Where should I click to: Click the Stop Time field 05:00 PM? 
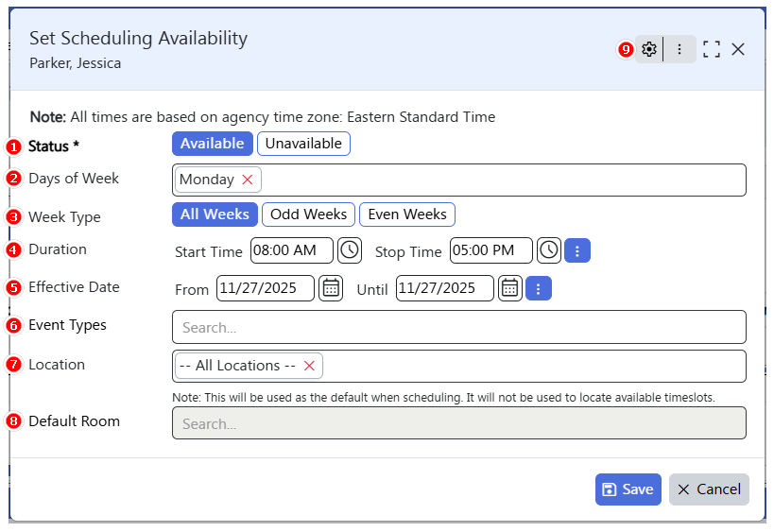pos(491,250)
